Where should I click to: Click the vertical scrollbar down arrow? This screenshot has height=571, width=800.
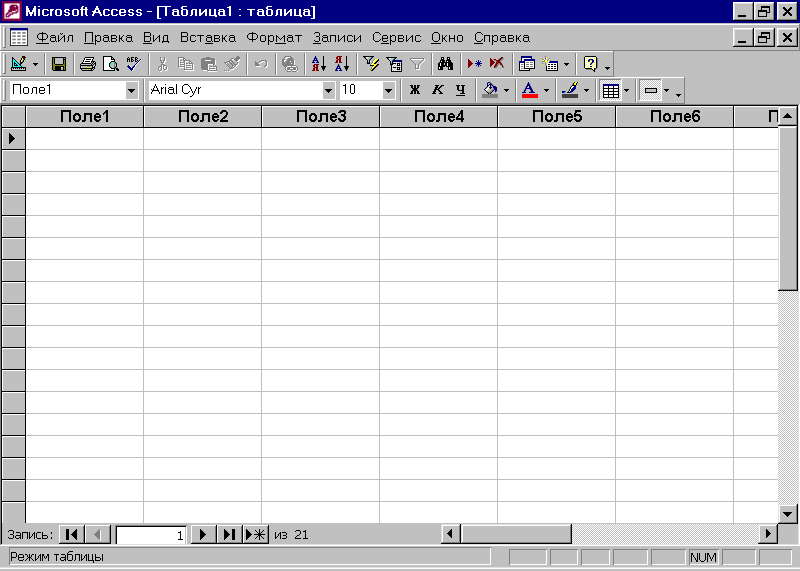pyautogui.click(x=787, y=514)
